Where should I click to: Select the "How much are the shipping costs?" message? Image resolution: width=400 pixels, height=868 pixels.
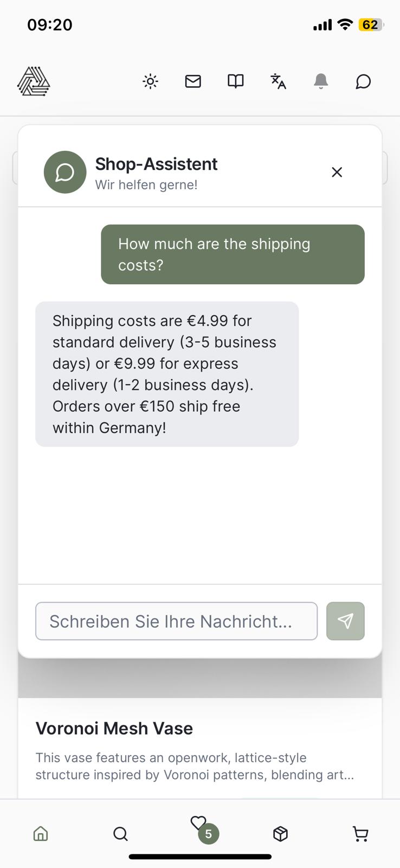233,254
